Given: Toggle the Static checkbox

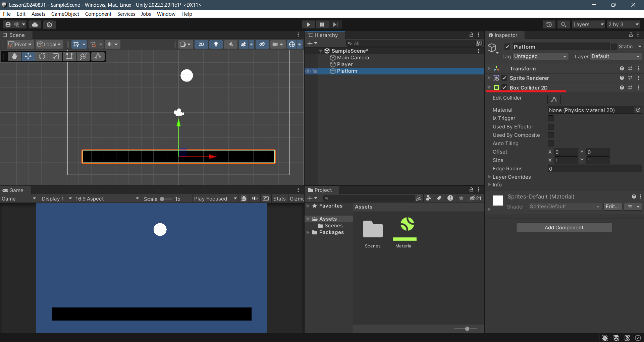Looking at the screenshot, I should (614, 47).
